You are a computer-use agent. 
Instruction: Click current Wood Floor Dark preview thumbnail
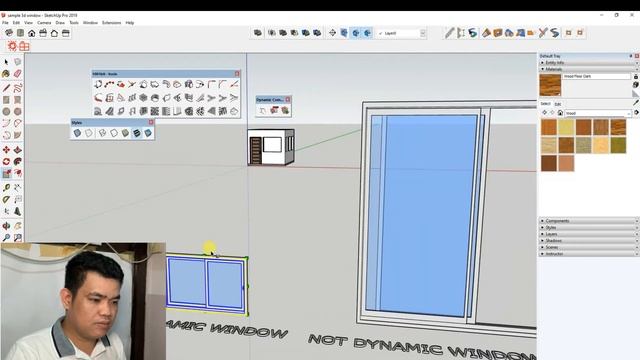[x=550, y=85]
